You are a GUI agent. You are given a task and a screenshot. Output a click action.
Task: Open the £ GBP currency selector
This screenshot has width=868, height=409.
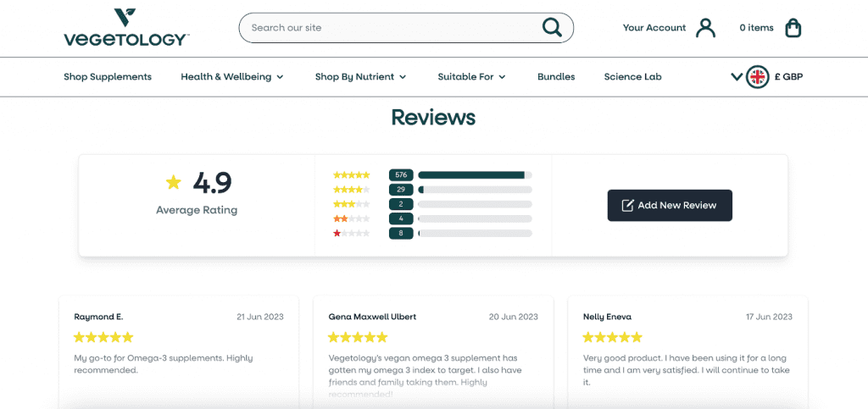[787, 77]
